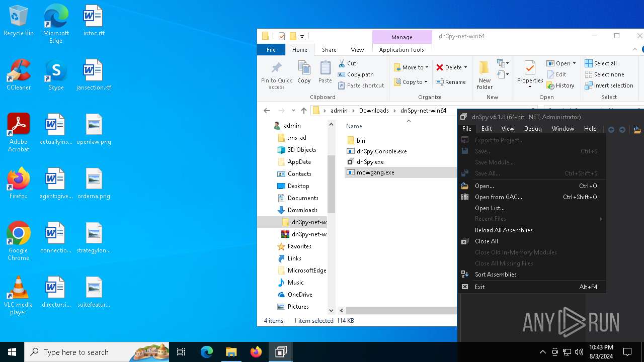
Task: Click Select none in ribbon
Action: point(604,74)
